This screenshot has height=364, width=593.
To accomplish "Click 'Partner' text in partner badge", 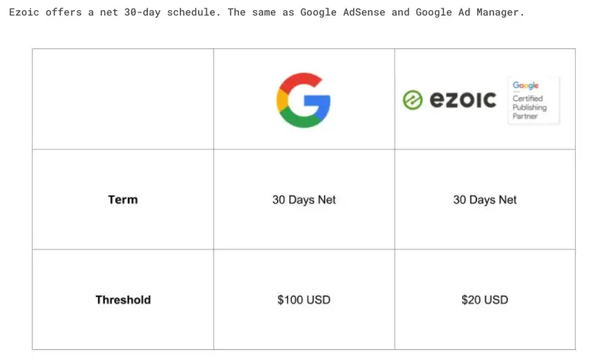I will [x=525, y=116].
